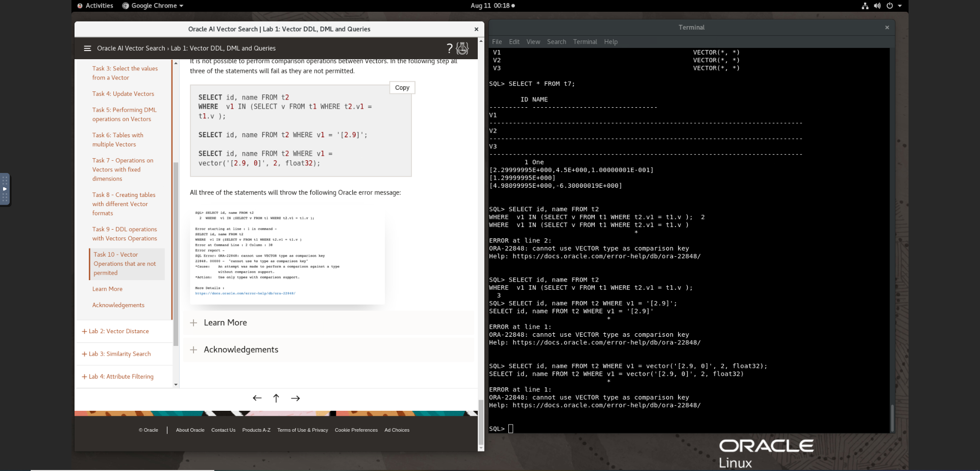980x471 pixels.
Task: Jump to top with the up arrow
Action: pos(276,398)
